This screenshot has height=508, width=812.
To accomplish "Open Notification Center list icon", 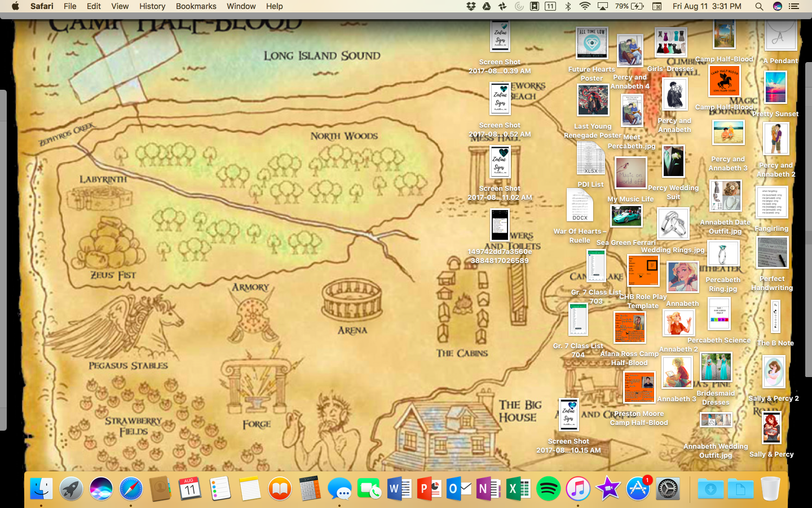I will coord(795,6).
